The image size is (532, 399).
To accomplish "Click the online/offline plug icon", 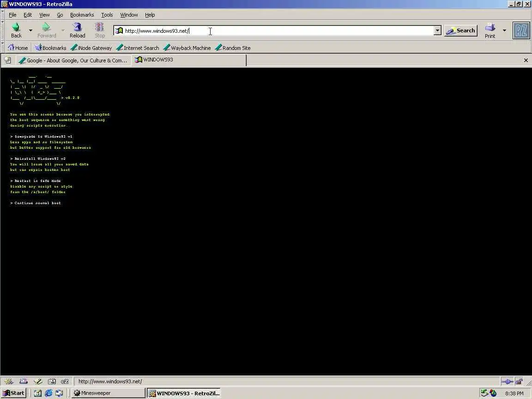I will pyautogui.click(x=507, y=382).
